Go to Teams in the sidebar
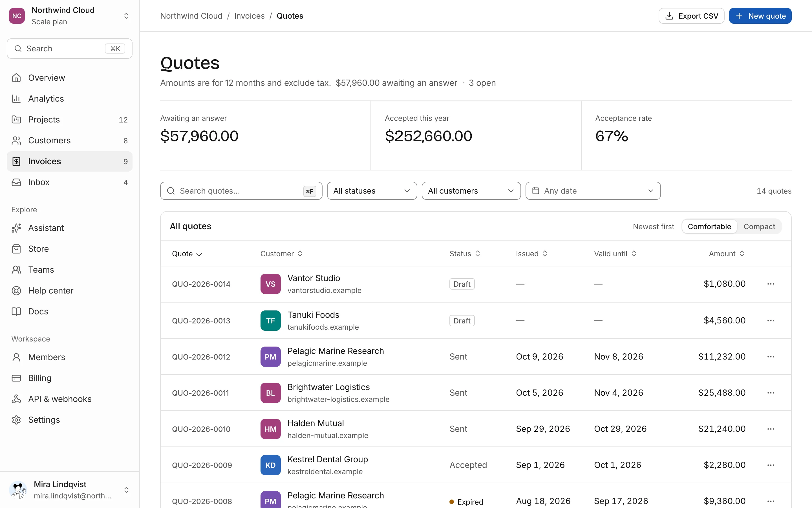 pyautogui.click(x=69, y=270)
